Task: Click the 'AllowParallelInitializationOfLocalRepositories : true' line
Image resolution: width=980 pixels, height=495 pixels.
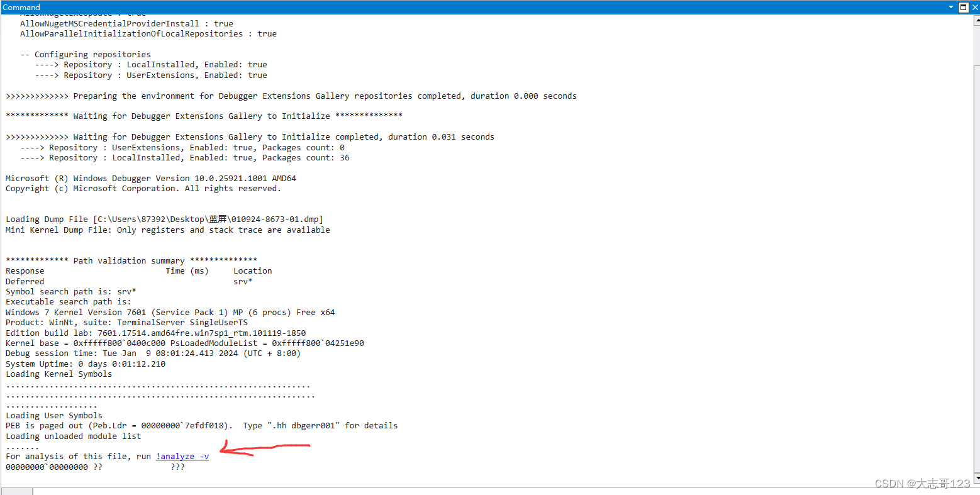Action: [148, 34]
